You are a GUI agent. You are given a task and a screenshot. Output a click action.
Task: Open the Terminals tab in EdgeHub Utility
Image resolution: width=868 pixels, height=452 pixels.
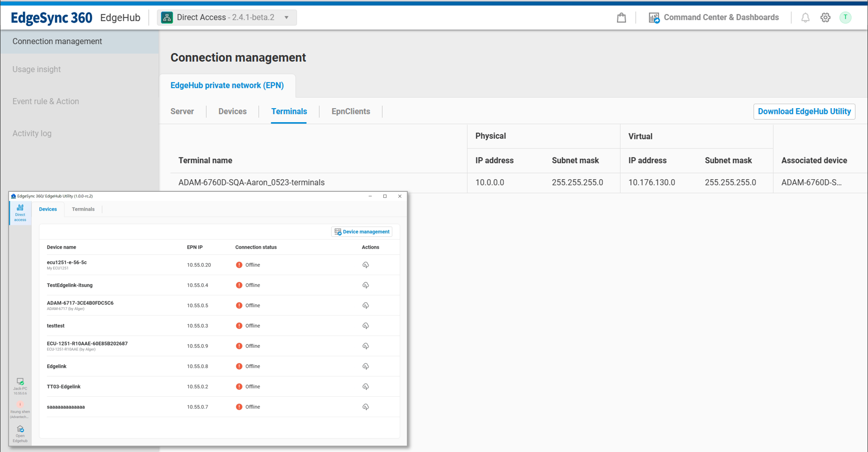pos(83,209)
